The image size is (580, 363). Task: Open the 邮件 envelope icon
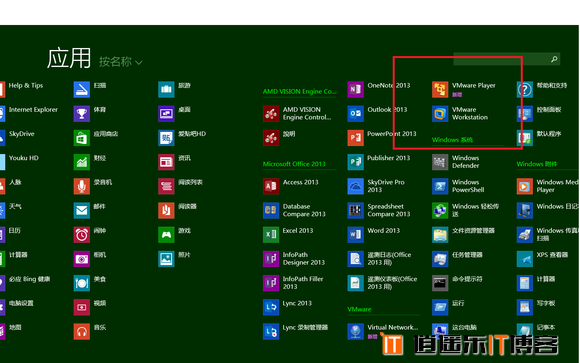click(82, 211)
